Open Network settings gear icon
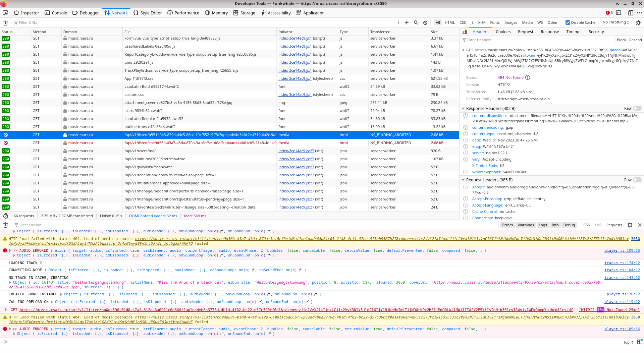Viewport: 644px width, 353px height. (x=638, y=22)
